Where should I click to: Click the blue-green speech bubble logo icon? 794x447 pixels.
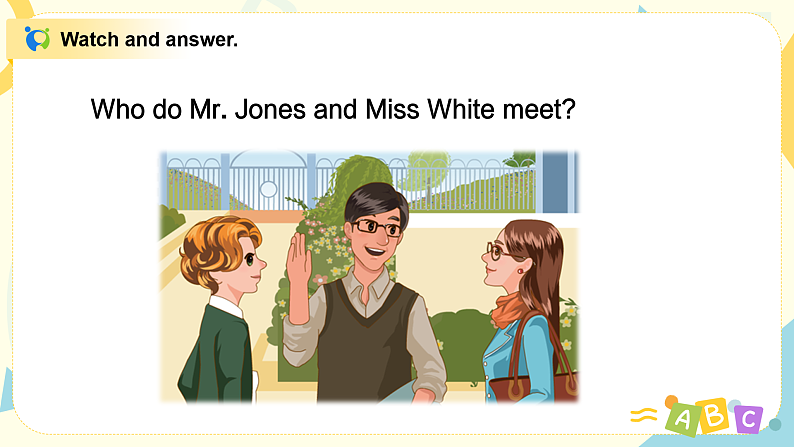37,38
